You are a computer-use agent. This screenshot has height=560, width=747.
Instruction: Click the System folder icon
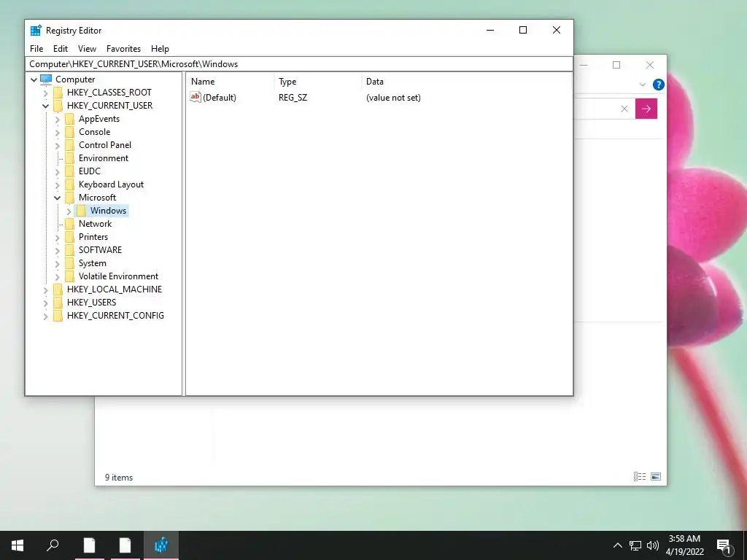[x=69, y=262]
